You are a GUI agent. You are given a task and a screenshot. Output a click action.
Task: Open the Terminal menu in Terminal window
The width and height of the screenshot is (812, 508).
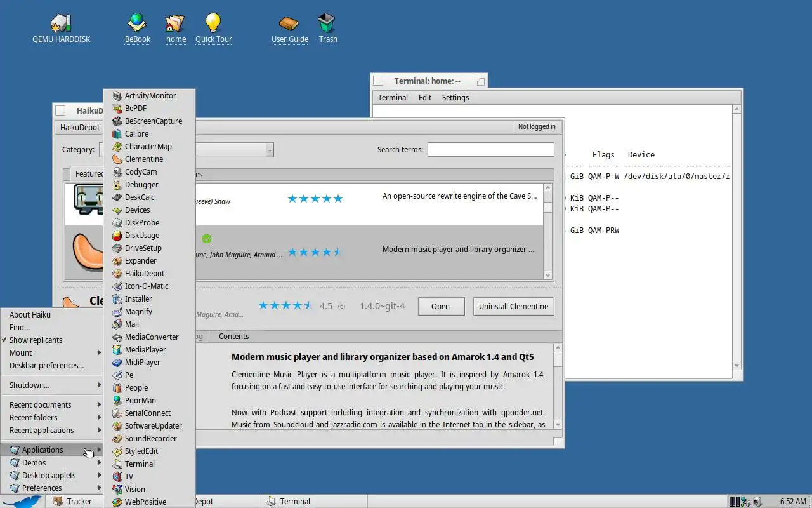[x=393, y=97]
